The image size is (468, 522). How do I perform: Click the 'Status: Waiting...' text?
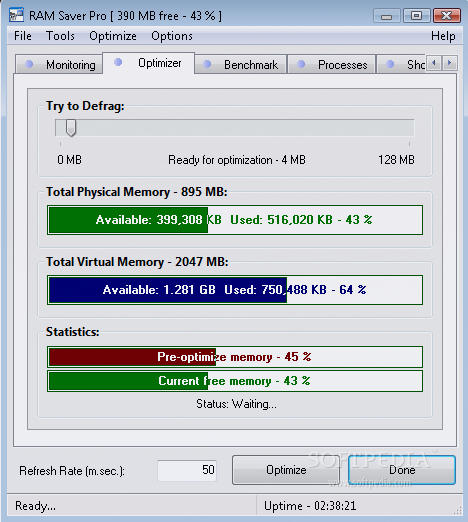[236, 404]
